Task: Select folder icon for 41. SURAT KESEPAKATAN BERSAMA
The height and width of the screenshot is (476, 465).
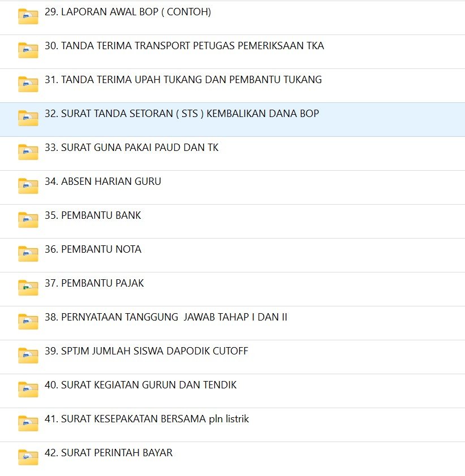Action: pos(28,423)
